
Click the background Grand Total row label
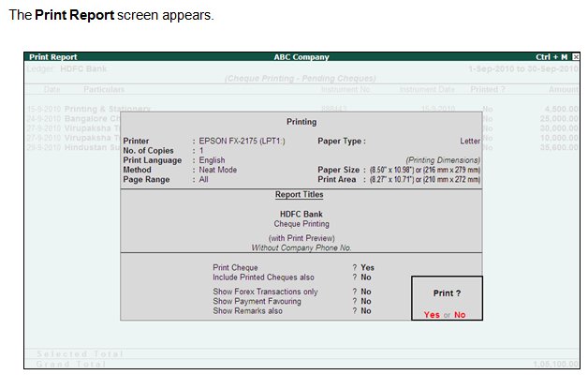click(71, 364)
